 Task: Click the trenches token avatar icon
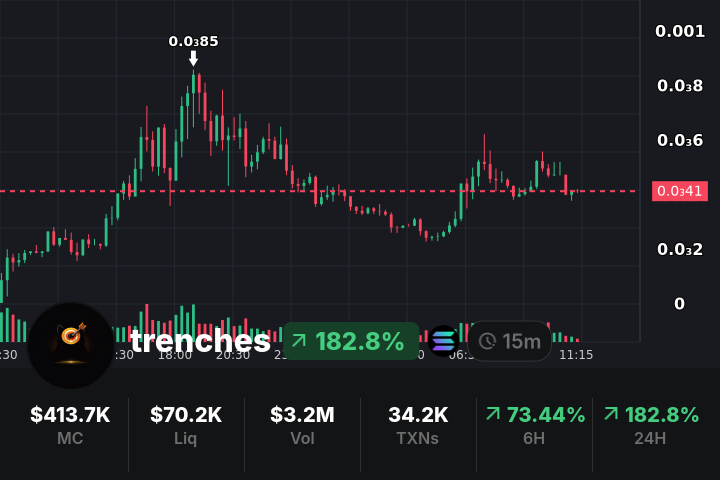click(70, 344)
